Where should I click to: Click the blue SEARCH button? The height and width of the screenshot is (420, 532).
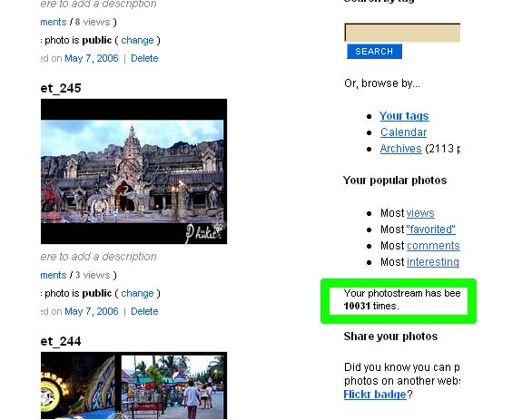click(374, 51)
